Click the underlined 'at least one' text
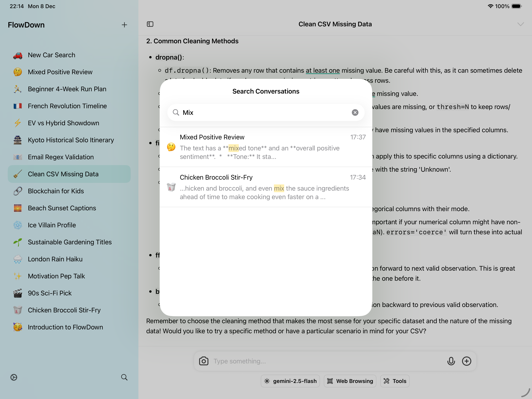The width and height of the screenshot is (532, 399). [322, 71]
